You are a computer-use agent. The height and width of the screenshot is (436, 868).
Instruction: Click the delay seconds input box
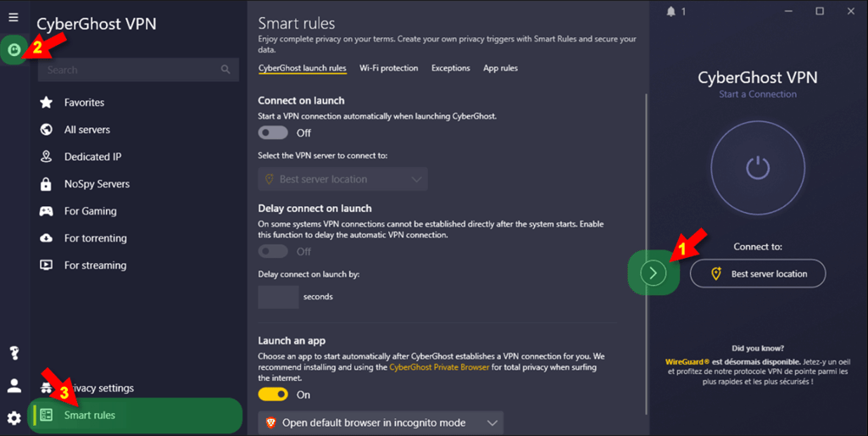pyautogui.click(x=278, y=297)
